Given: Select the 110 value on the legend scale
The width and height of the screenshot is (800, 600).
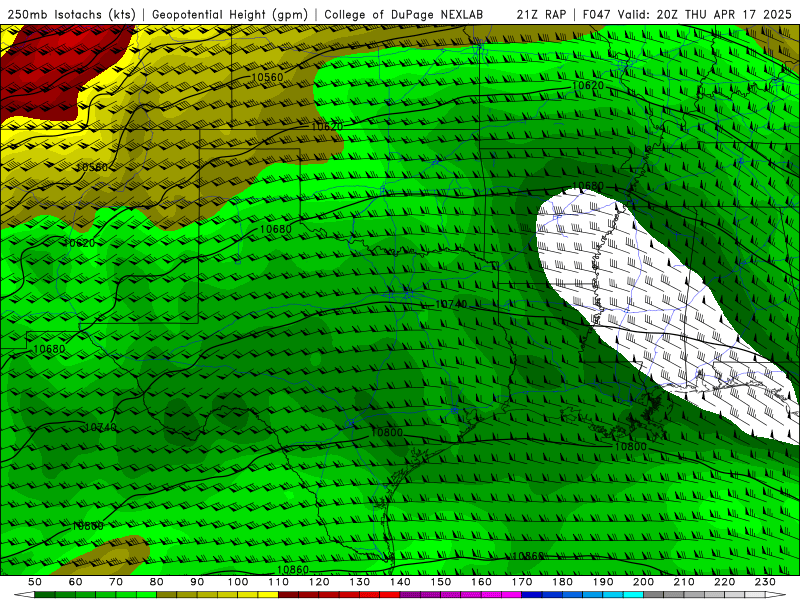Looking at the screenshot, I should click(x=278, y=582).
